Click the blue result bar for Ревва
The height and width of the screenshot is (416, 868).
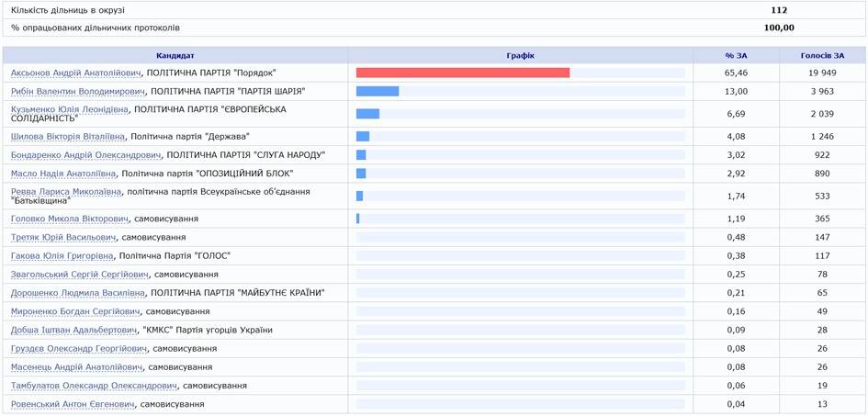tap(359, 196)
